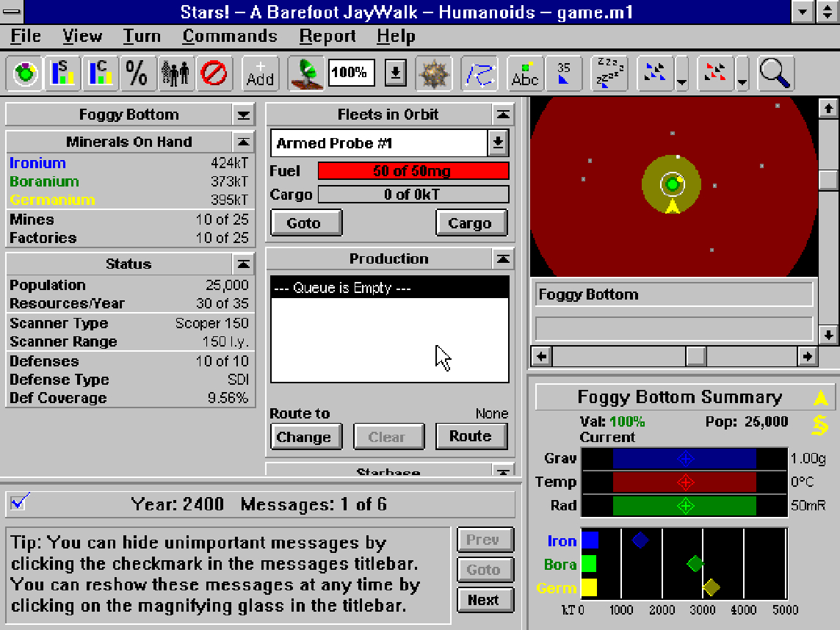Screen dimensions: 840x630
Task: Collapse the Minerals On Hand panel
Action: click(243, 142)
